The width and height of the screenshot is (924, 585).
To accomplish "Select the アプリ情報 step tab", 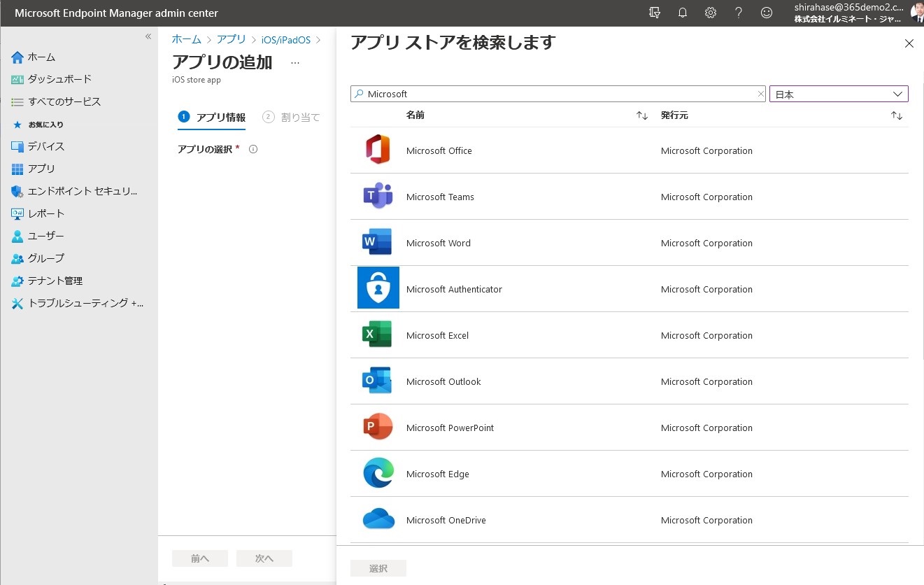I will click(212, 117).
